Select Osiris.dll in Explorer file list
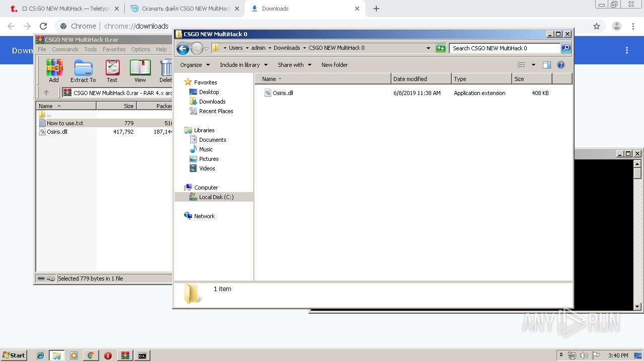The height and width of the screenshot is (362, 644). 283,93
